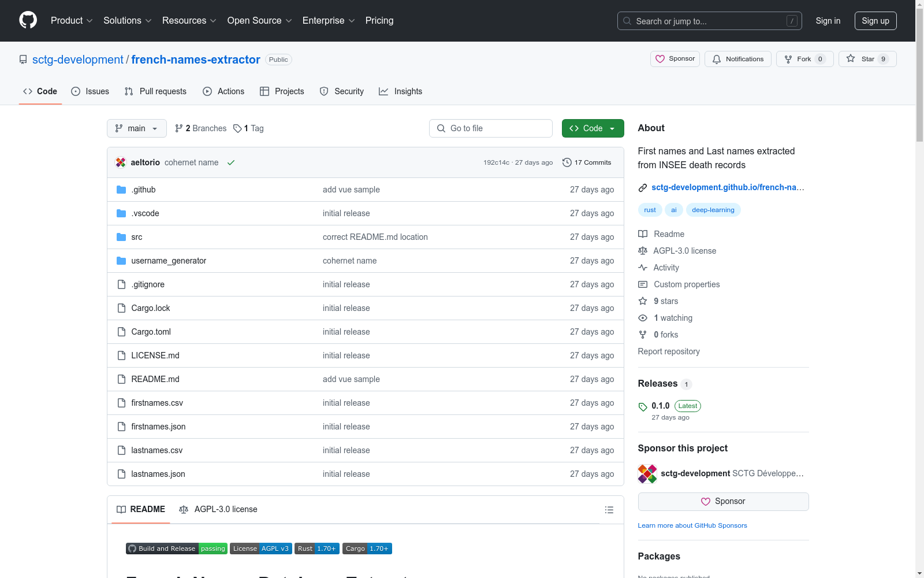Click the License AGPL v3 badge
Screen dimensions: 924x578
tap(261, 549)
